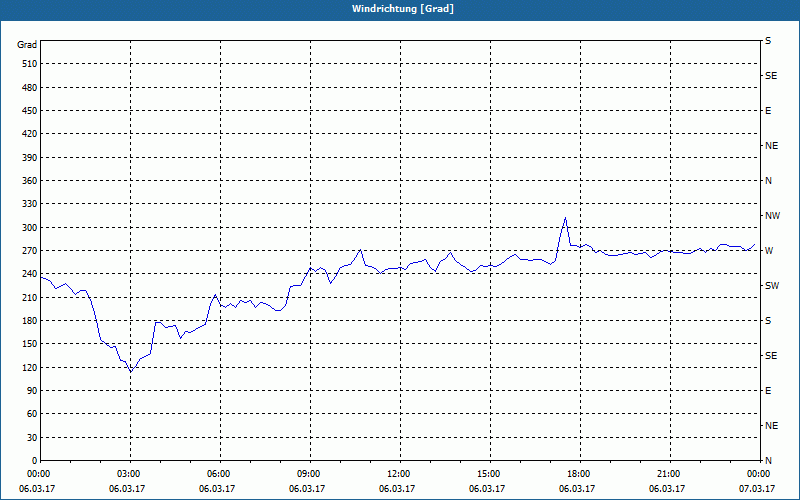Screen dimensions: 800x500
Task: Select the 270 axis value
Action: (30, 251)
